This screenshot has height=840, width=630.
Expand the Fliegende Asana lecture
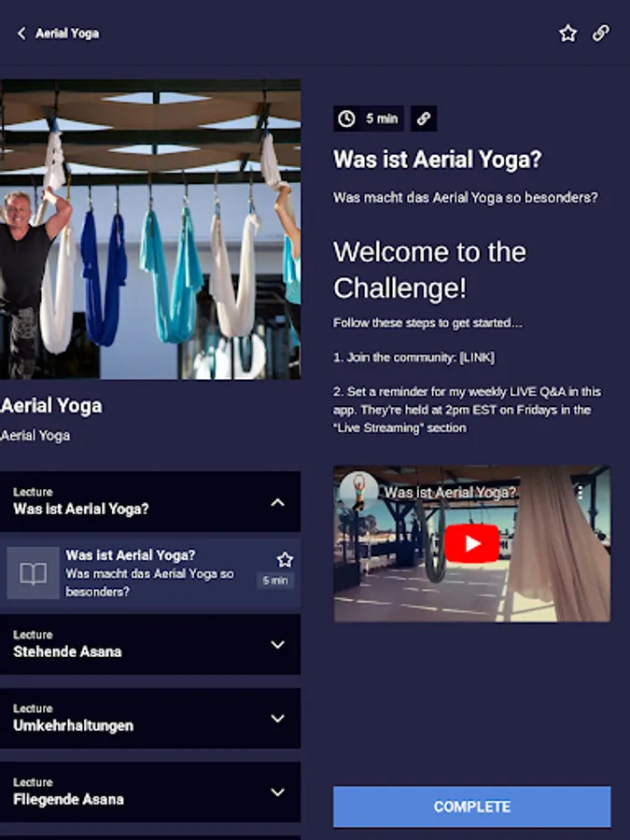click(x=150, y=792)
